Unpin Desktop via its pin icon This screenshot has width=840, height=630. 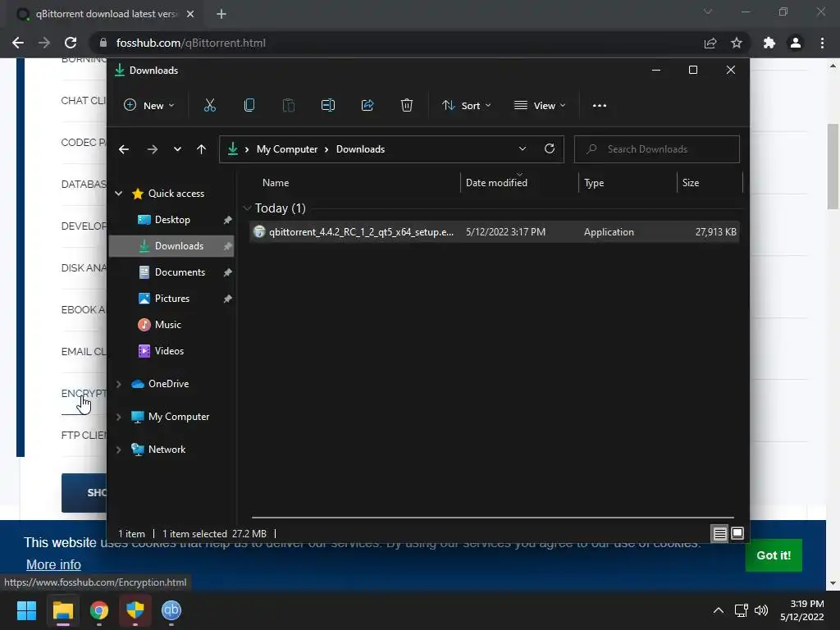227,220
